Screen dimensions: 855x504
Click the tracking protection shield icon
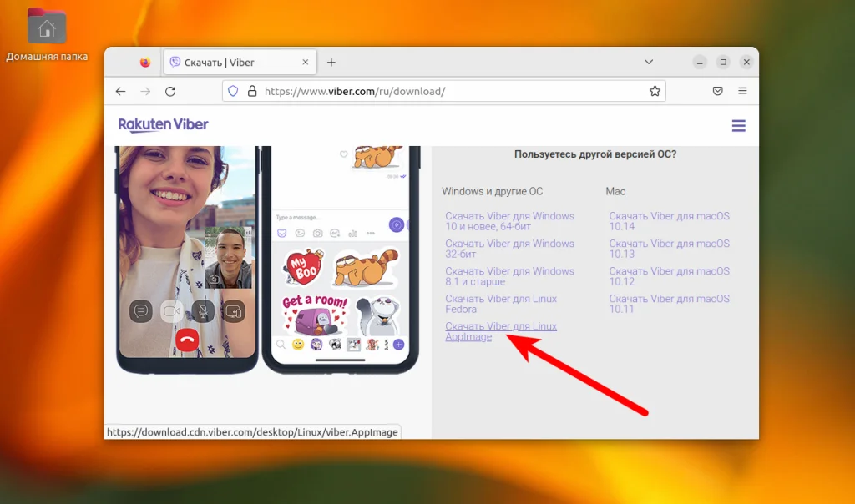point(233,91)
